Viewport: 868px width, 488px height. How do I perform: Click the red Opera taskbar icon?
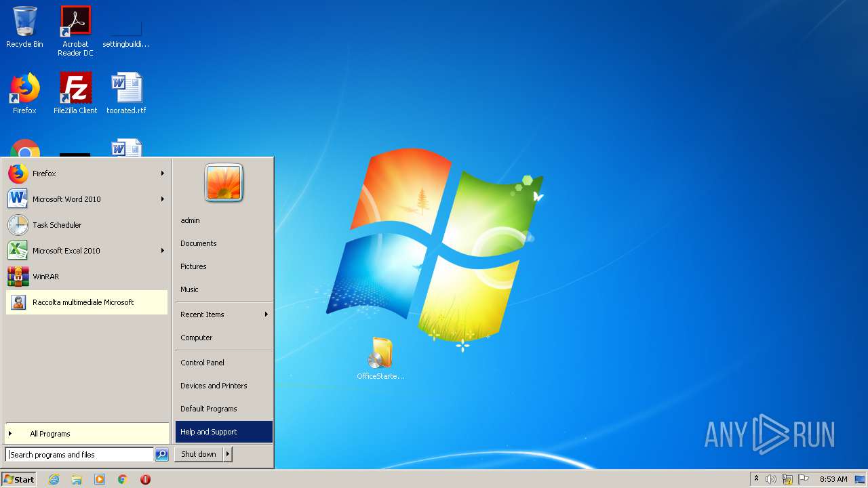[145, 479]
